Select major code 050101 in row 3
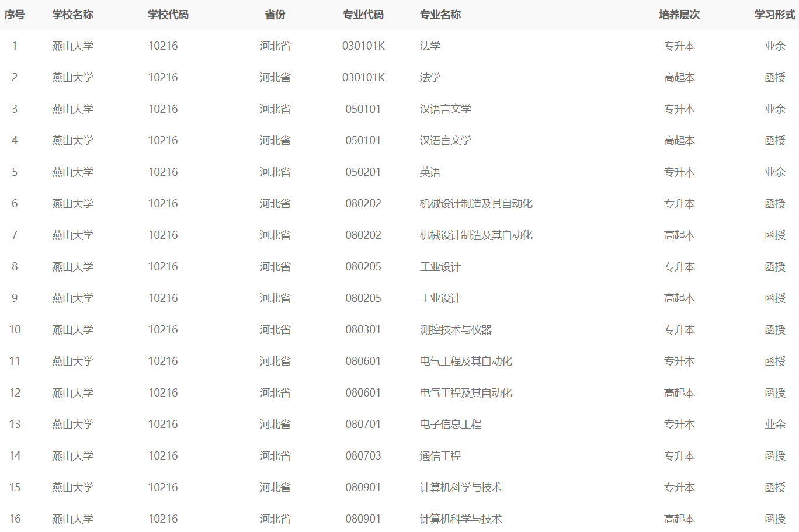Viewport: 799px width, 532px height. pyautogui.click(x=363, y=109)
